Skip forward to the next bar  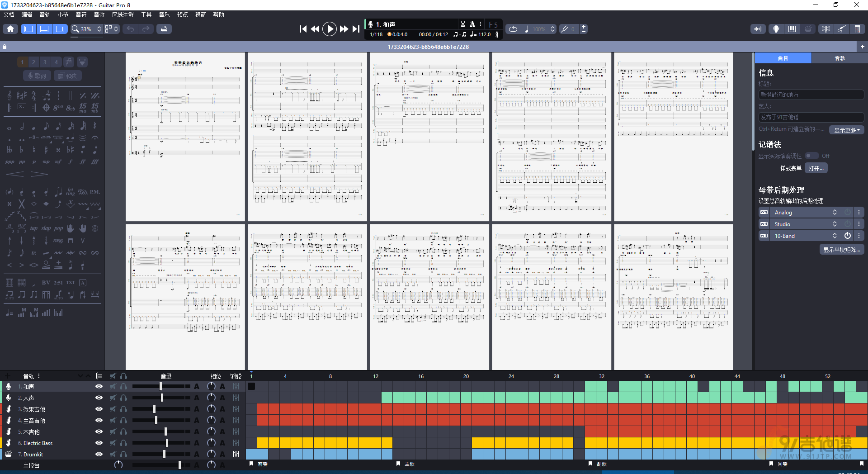(344, 29)
